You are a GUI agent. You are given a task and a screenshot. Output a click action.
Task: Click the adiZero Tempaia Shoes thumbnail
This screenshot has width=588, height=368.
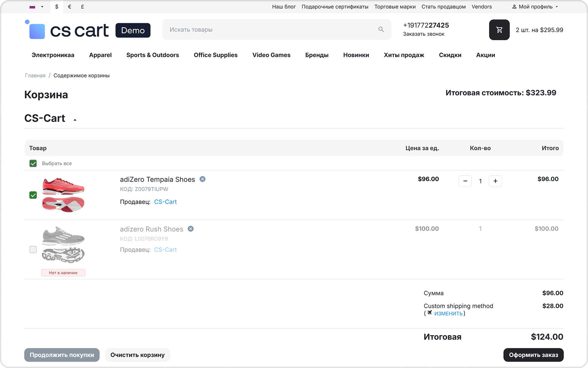(63, 195)
